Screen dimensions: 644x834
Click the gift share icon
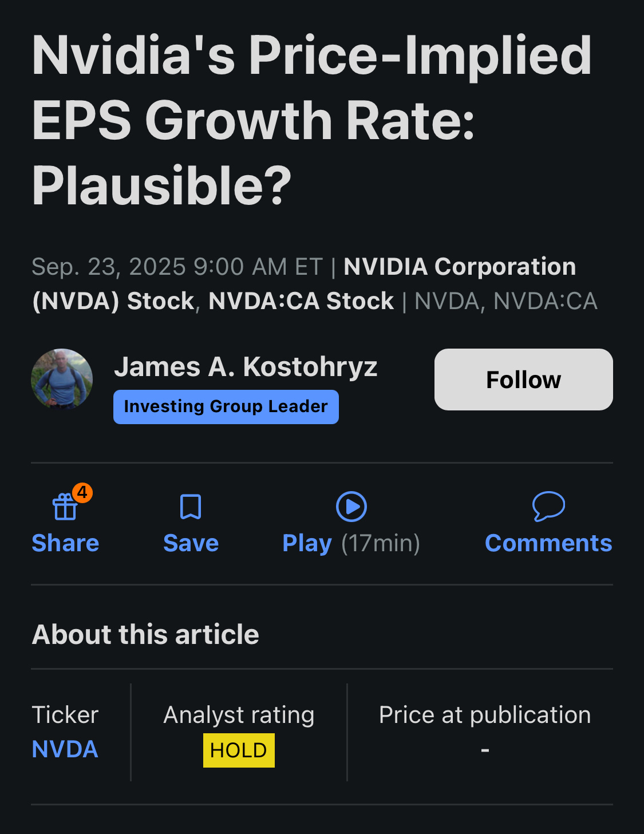65,507
